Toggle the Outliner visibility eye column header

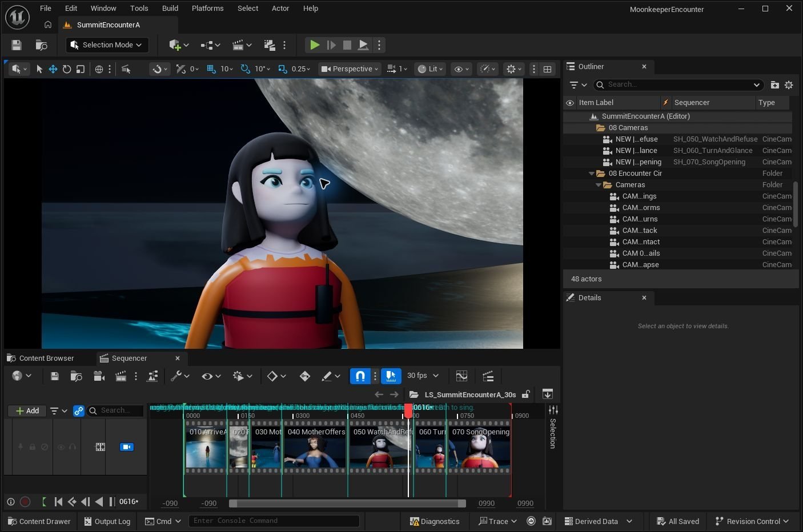tap(570, 103)
